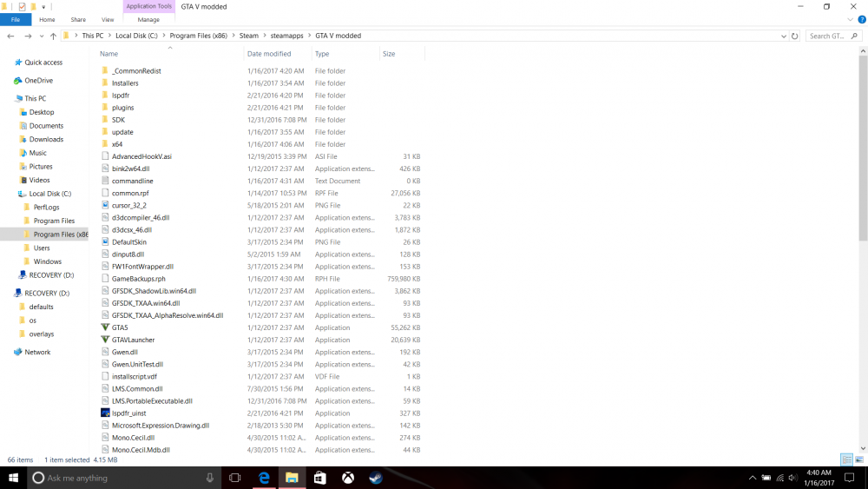868x489 pixels.
Task: Open Steam from the taskbar
Action: tap(376, 478)
